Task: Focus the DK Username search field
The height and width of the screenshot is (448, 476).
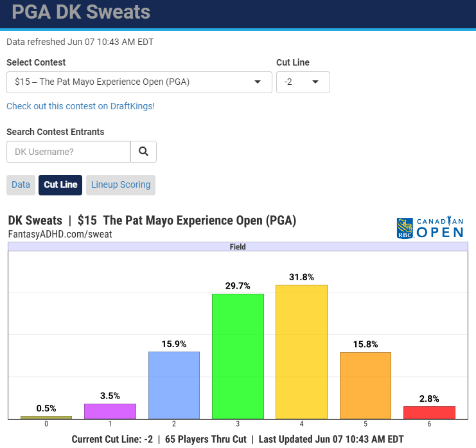Action: [x=69, y=152]
